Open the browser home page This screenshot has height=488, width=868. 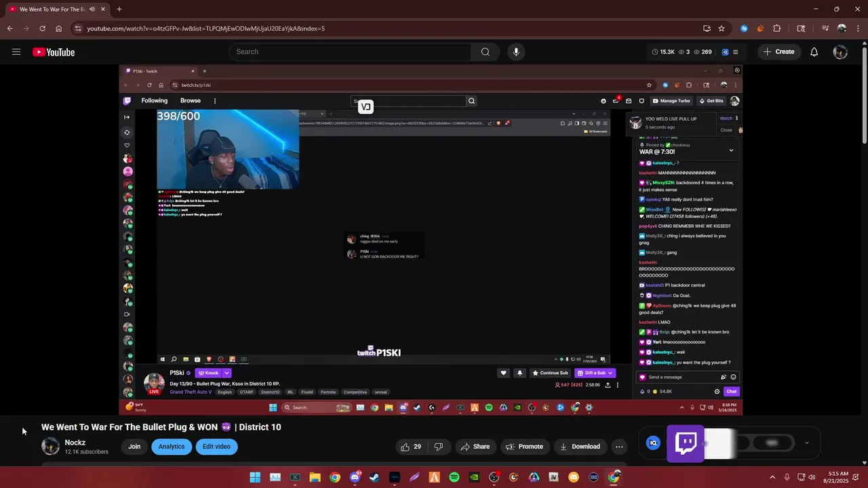click(58, 28)
